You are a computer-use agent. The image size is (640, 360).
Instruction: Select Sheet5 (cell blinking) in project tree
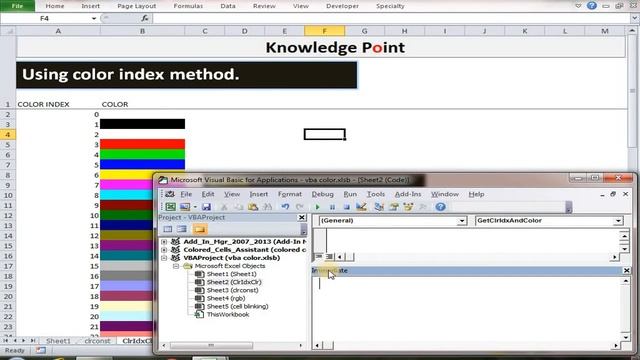tap(237, 306)
